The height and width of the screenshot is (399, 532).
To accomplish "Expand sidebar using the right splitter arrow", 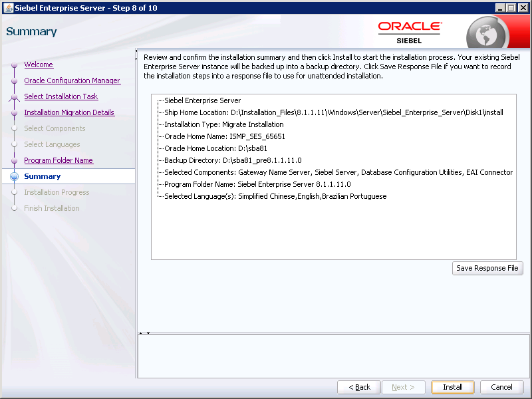I will coord(136,59).
